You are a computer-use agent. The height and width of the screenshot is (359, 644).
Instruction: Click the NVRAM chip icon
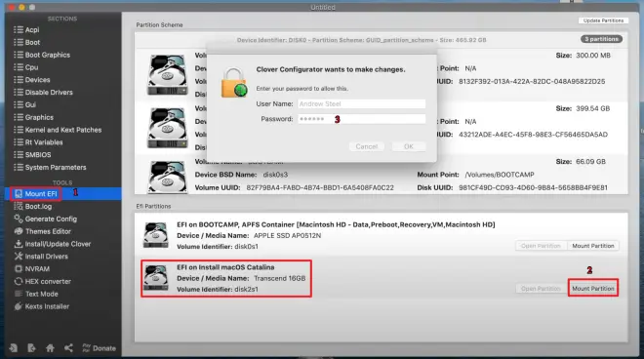19,268
